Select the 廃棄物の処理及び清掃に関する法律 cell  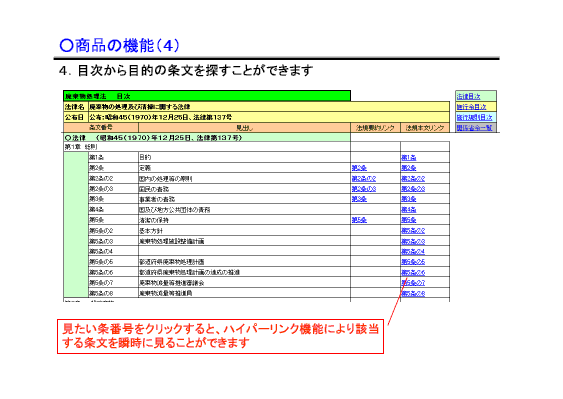[269, 107]
